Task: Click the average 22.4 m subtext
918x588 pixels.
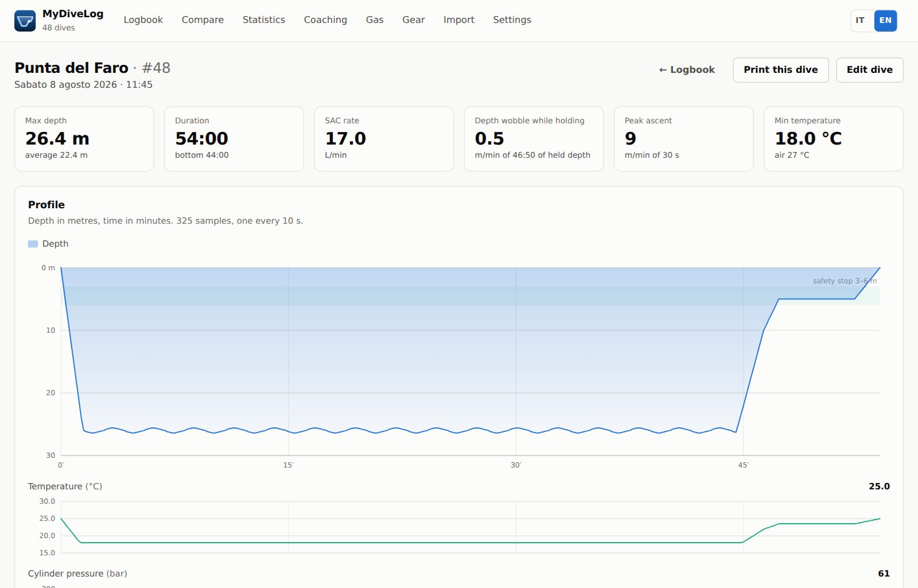Action: (56, 155)
